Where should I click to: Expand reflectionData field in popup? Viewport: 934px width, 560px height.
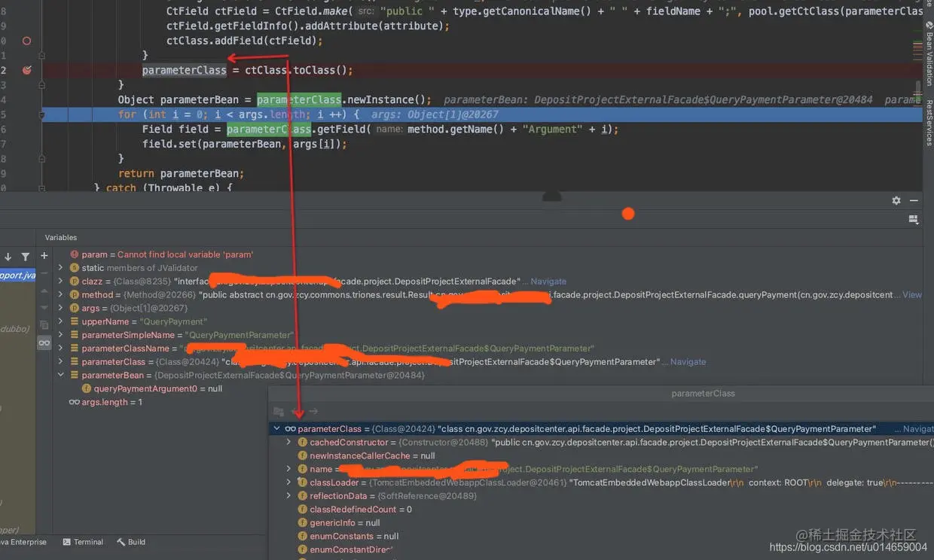(288, 496)
